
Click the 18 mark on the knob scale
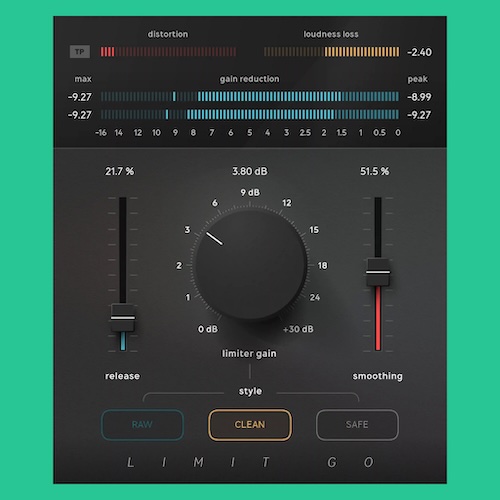(x=322, y=265)
